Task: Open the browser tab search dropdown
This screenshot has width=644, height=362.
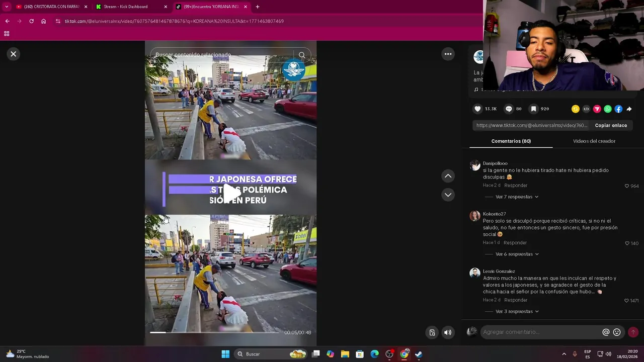Action: (x=6, y=7)
